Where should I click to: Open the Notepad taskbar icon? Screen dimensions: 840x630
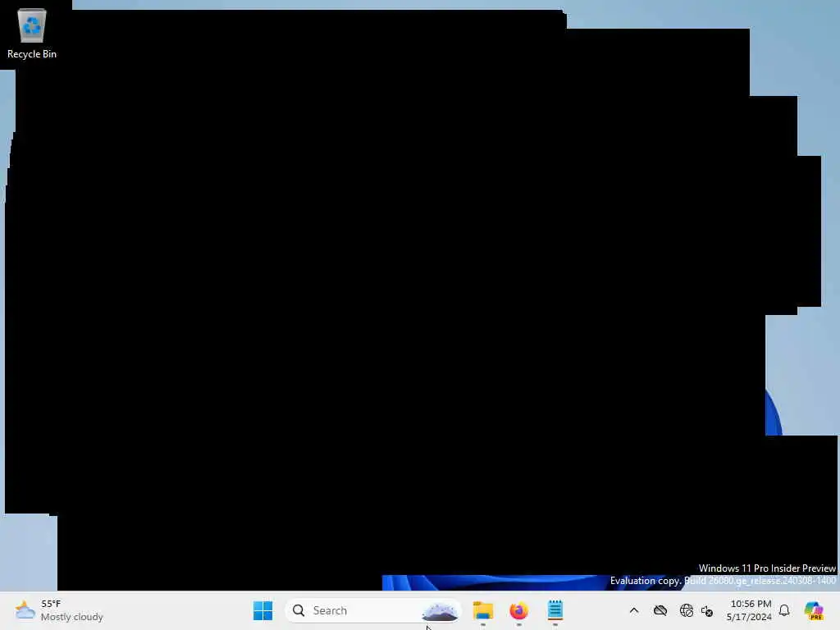tap(555, 610)
